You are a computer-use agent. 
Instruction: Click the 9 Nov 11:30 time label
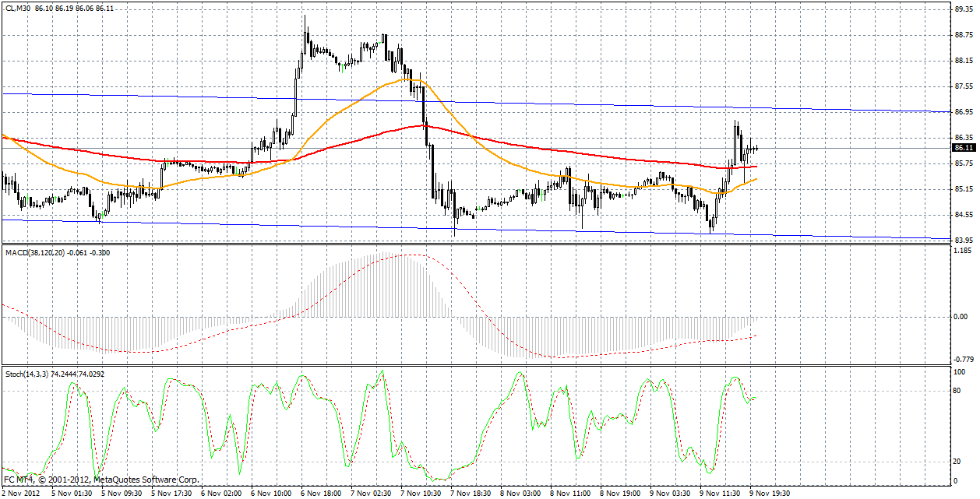point(719,494)
